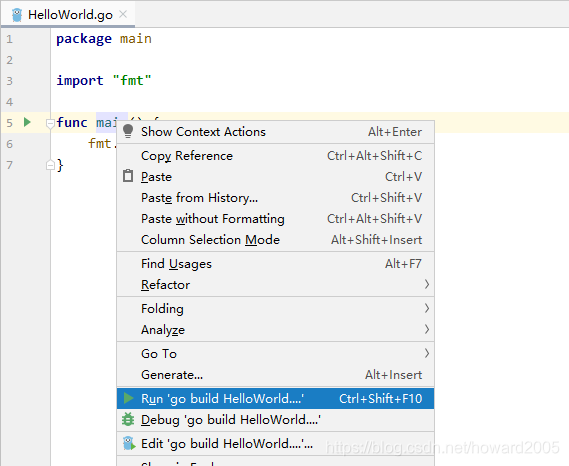This screenshot has height=466, width=569.
Task: Click the green bug Debug icon
Action: 128,419
